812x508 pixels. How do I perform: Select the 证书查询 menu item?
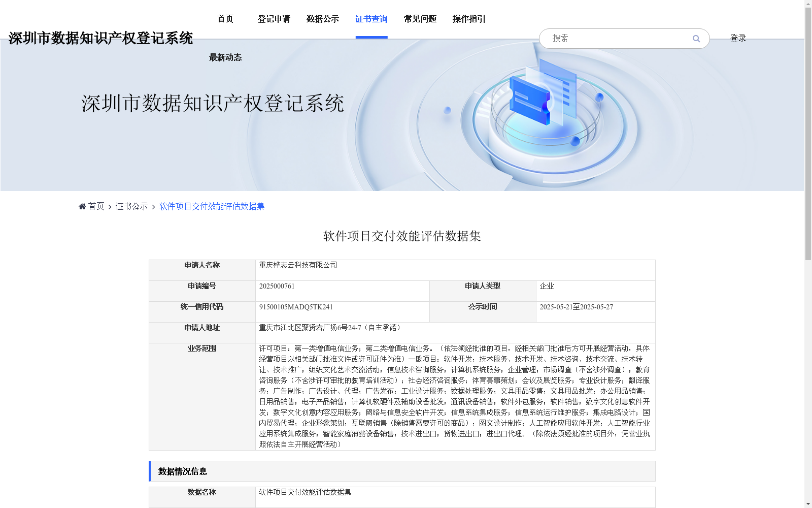[x=371, y=19]
